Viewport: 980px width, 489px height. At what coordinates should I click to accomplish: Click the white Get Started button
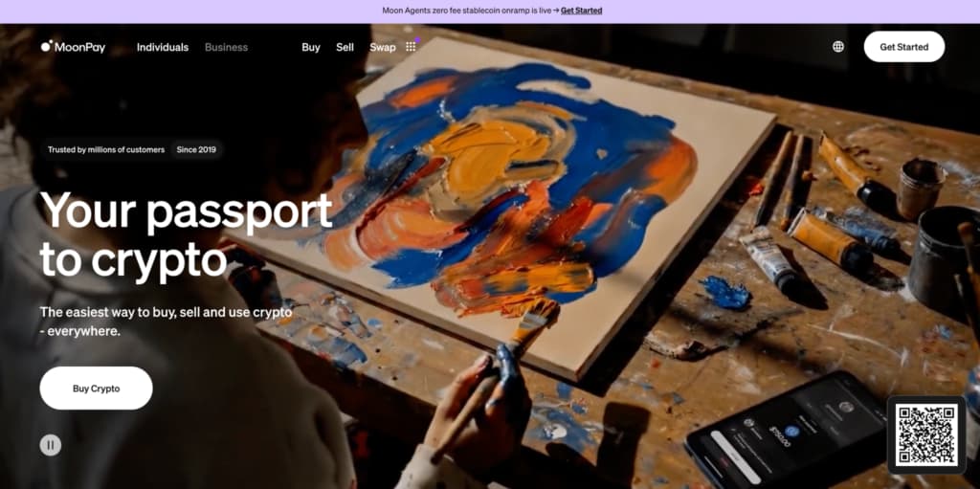pyautogui.click(x=903, y=47)
